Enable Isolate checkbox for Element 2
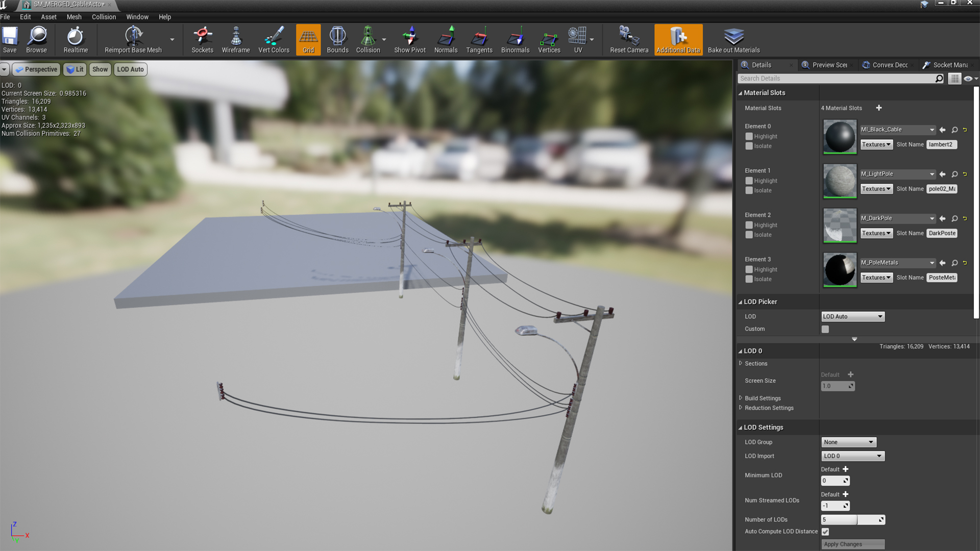Image resolution: width=980 pixels, height=551 pixels. click(748, 234)
